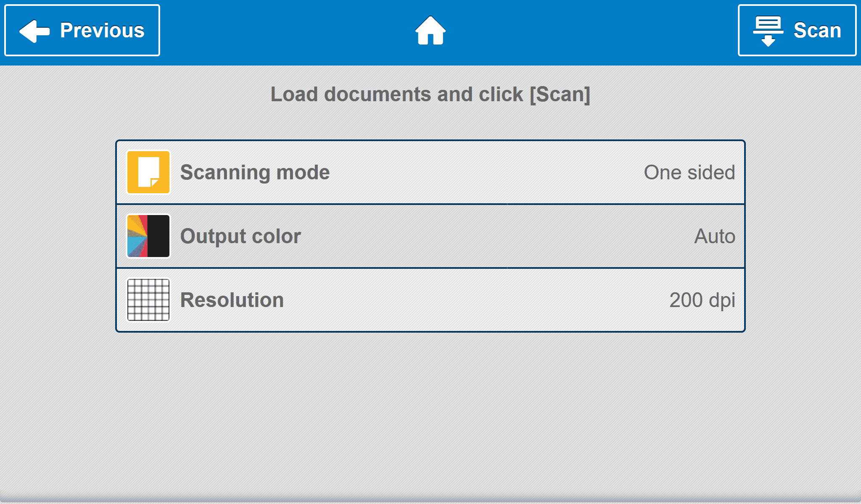861x504 pixels.
Task: Click the Load documents instruction heading
Action: coord(430,94)
